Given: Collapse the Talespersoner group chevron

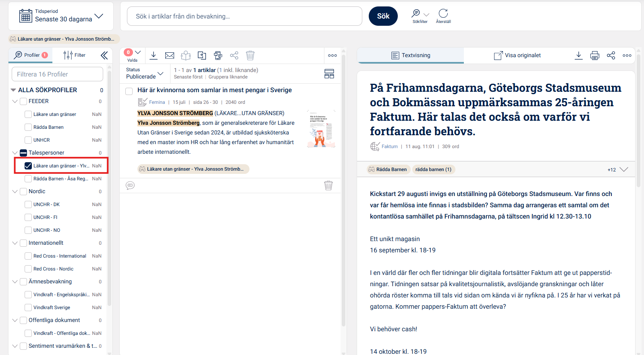Looking at the screenshot, I should point(15,153).
